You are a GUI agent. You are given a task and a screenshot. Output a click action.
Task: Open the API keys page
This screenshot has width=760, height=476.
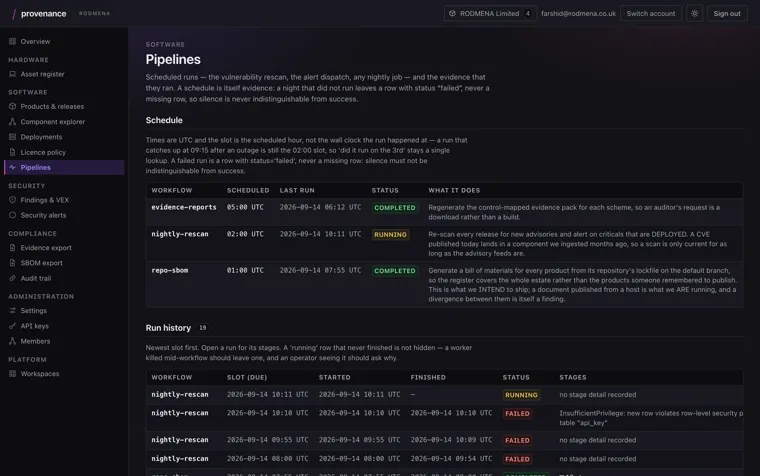(63, 326)
